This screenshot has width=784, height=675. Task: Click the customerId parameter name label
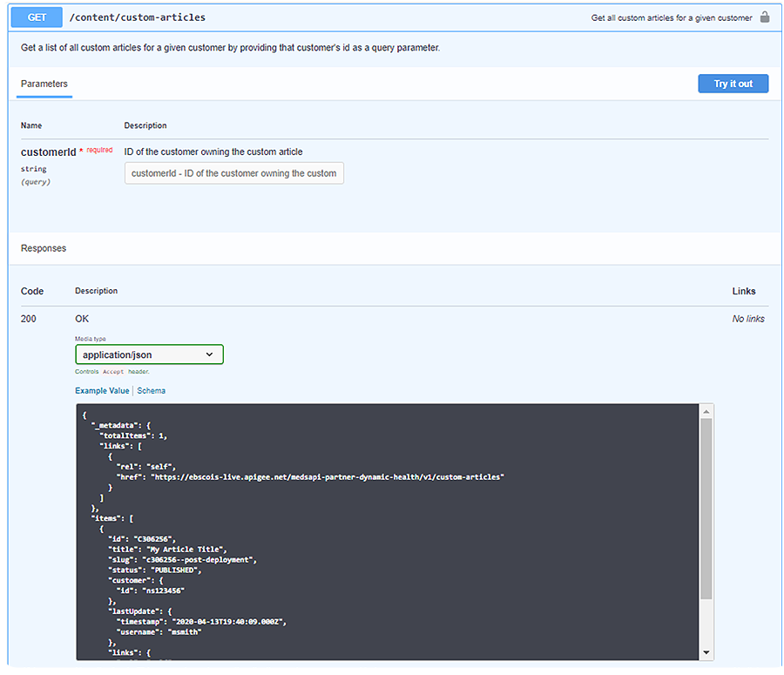point(49,152)
